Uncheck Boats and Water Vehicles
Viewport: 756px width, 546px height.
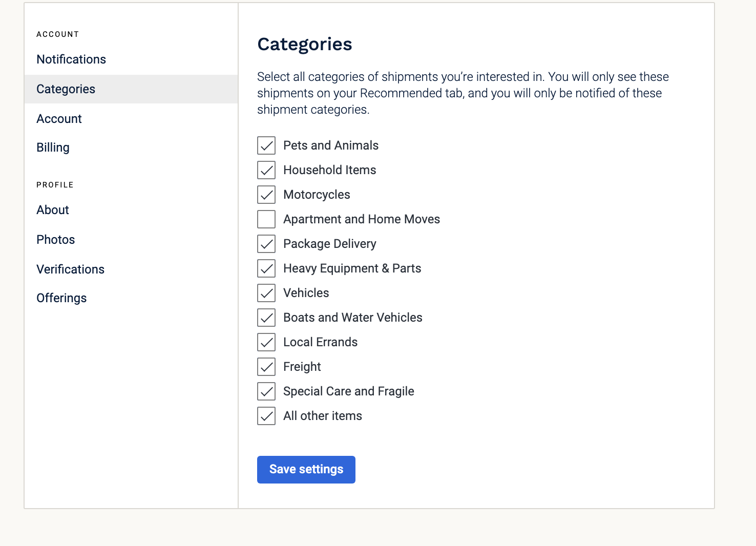pyautogui.click(x=266, y=318)
